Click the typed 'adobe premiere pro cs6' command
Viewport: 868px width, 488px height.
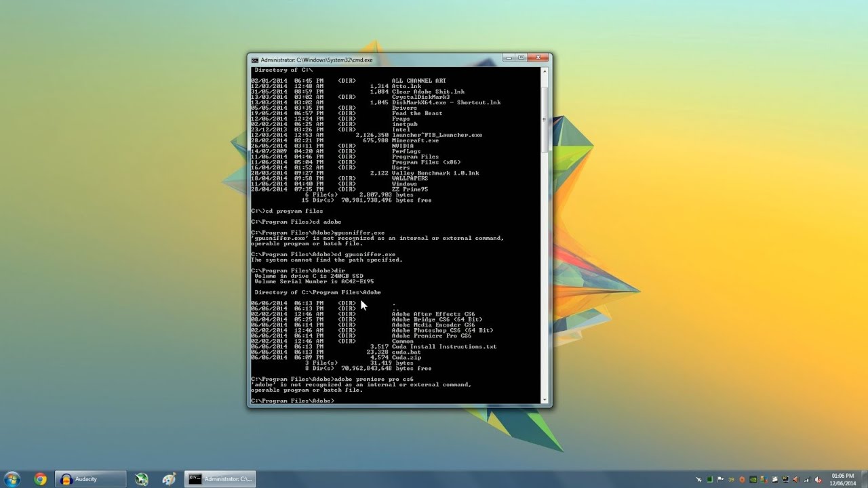374,379
